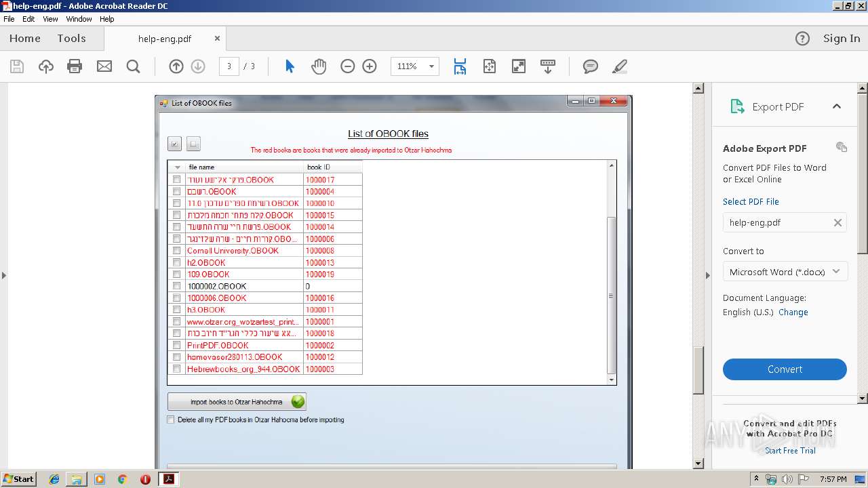Send the file by email with the envelope icon
Screen dimensions: 868x488
coord(104,66)
